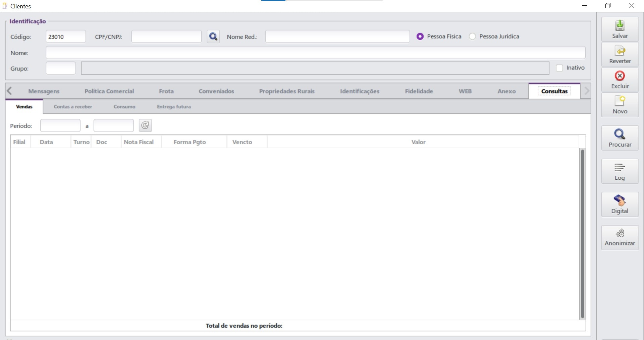Click the Digital fingerprint icon button
The height and width of the screenshot is (340, 644).
(x=620, y=205)
